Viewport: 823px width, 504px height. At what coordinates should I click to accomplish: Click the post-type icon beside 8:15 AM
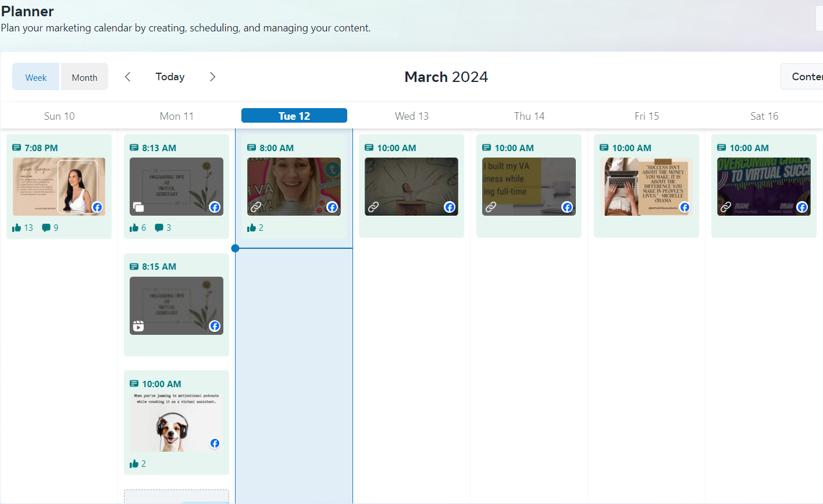click(134, 266)
